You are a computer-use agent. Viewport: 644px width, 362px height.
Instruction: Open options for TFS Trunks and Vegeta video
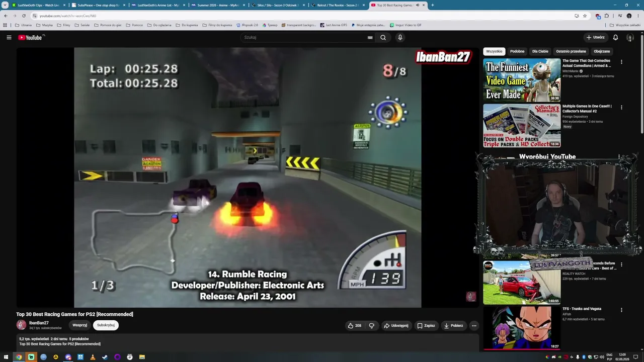tap(621, 310)
